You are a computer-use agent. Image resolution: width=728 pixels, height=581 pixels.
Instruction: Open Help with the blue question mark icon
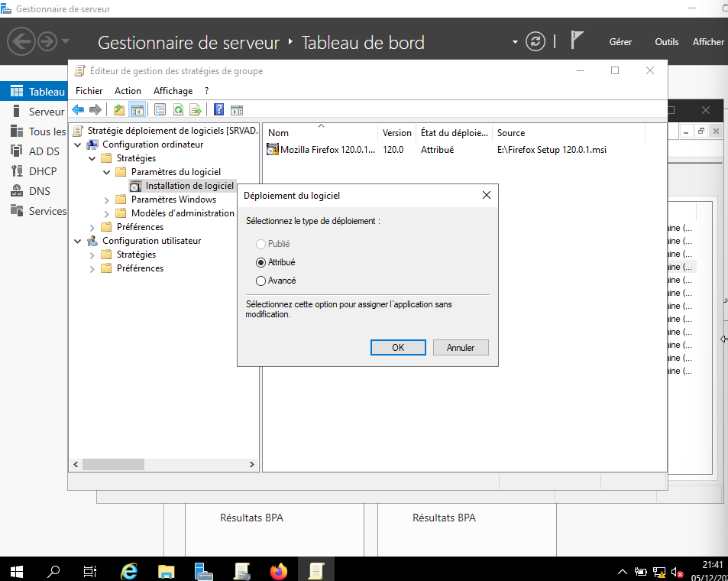coord(218,109)
